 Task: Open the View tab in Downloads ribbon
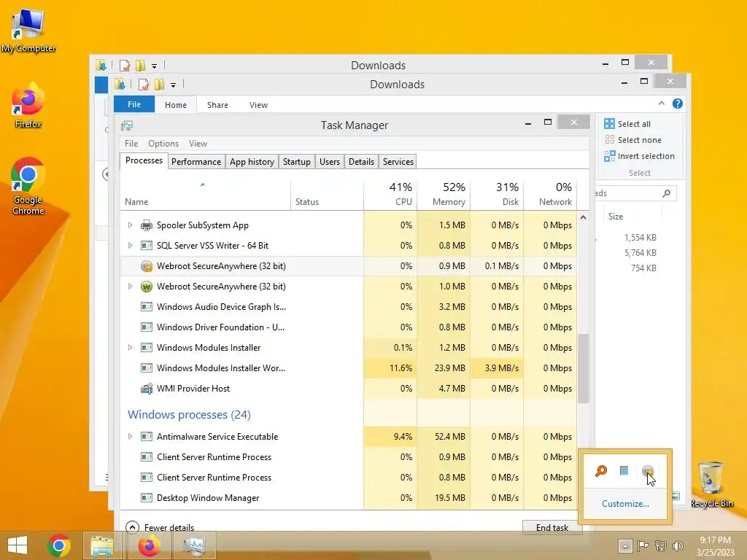(x=258, y=105)
